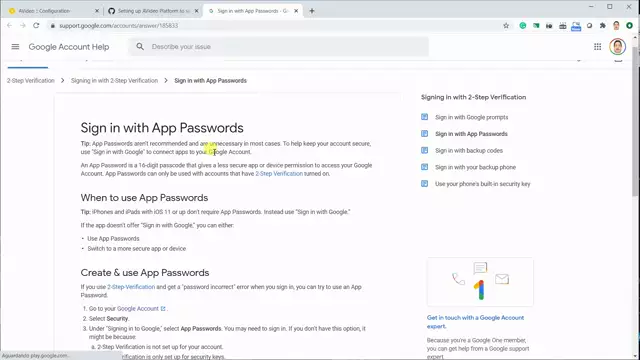Open Google Account link in step 1
Viewport: 640px width, 360px height.
click(x=138, y=309)
